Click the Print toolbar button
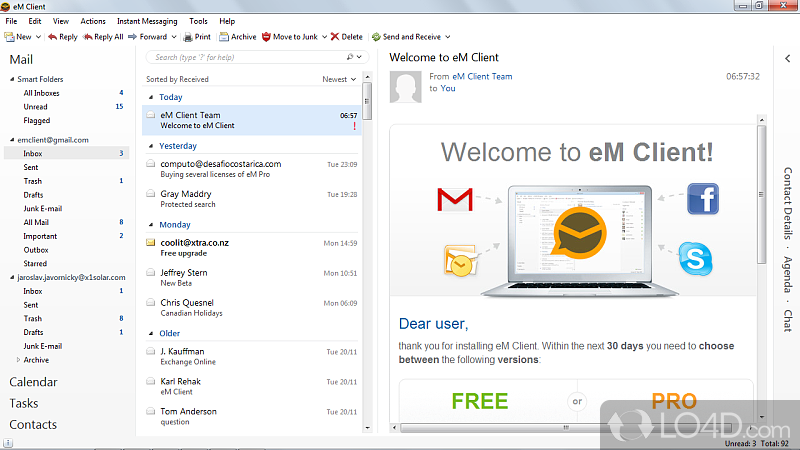 197,37
